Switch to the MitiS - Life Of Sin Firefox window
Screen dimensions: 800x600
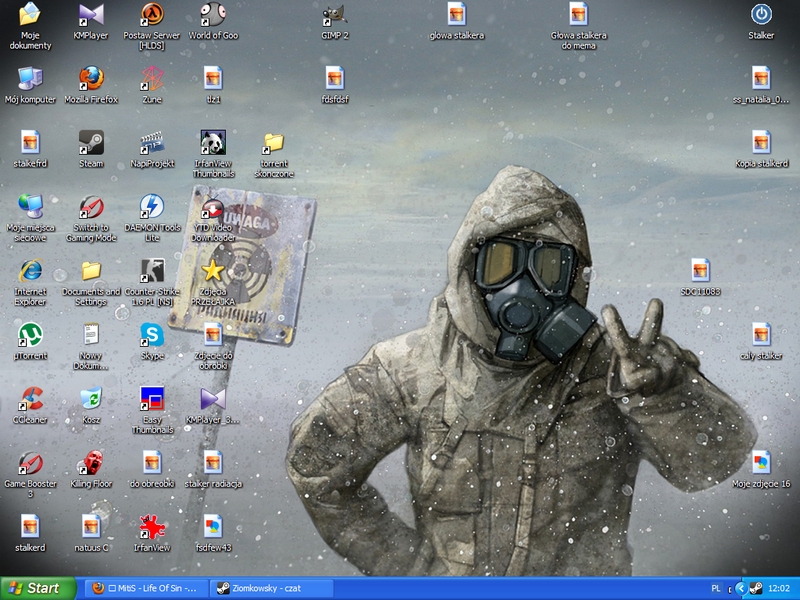tap(146, 588)
